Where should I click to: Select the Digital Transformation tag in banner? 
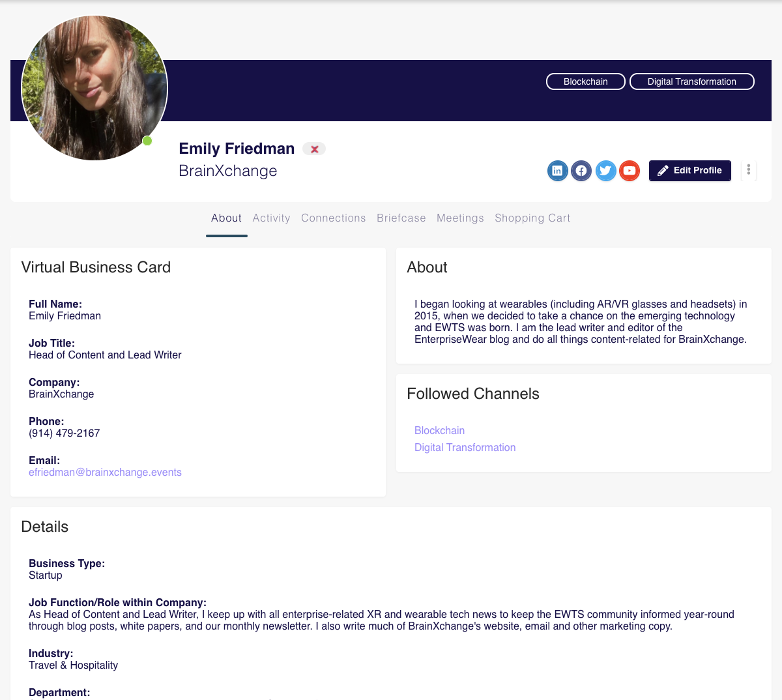[x=692, y=81]
